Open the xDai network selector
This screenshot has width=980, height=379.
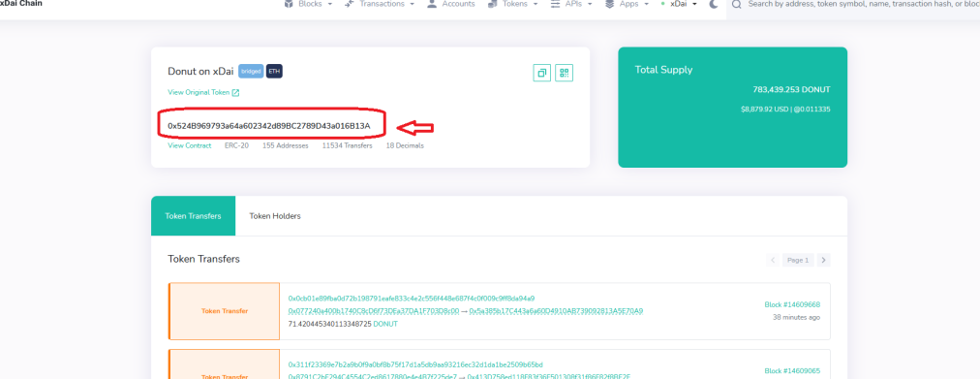679,4
